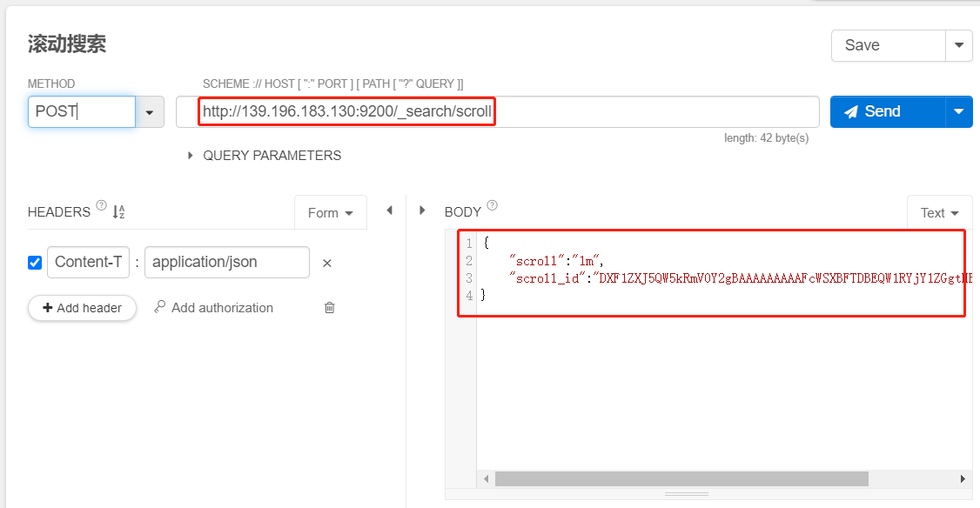Open the HTTP method dropdown arrow

coord(150,112)
